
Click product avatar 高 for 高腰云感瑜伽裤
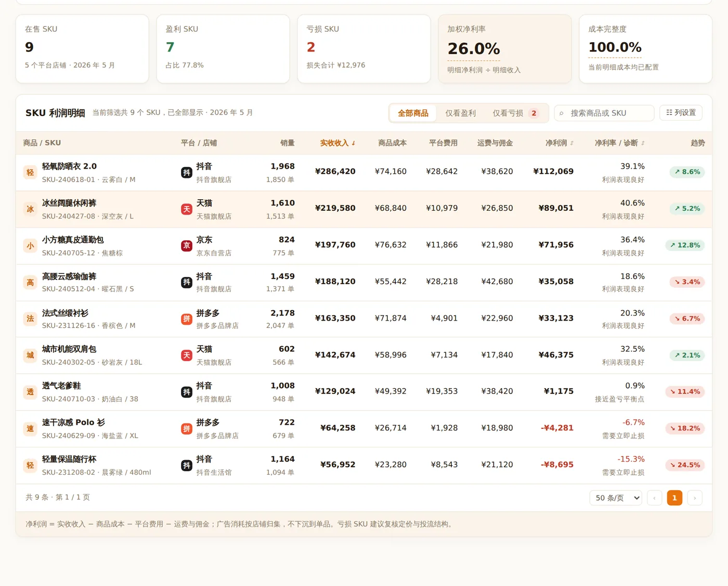coord(30,282)
